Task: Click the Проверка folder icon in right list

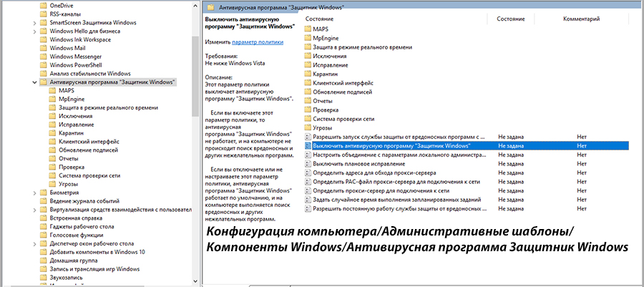Action: (x=308, y=110)
